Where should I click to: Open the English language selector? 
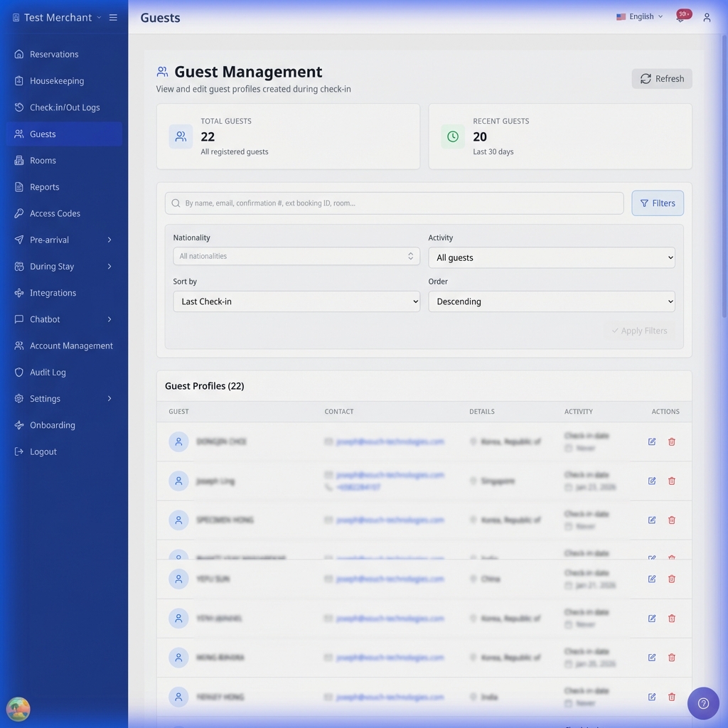click(x=640, y=17)
